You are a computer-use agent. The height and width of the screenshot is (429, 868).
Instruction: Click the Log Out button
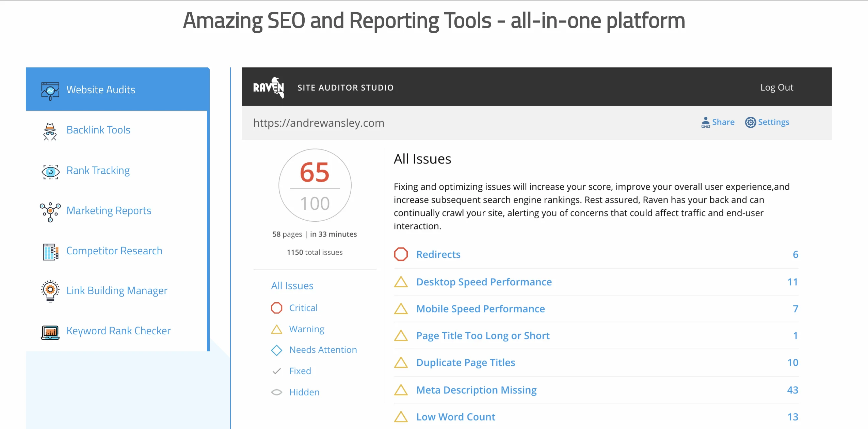coord(777,87)
